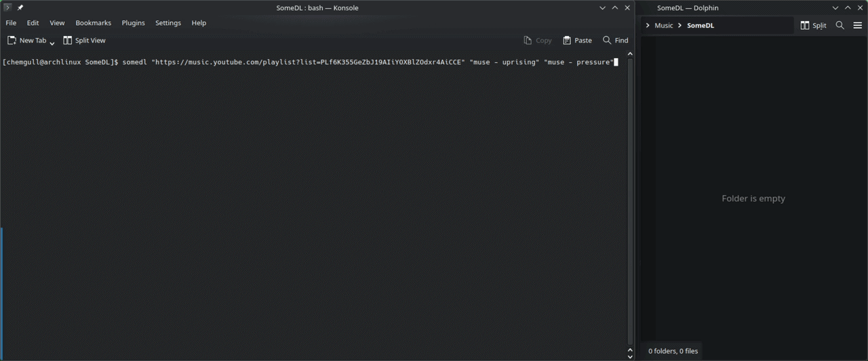Image resolution: width=868 pixels, height=361 pixels.
Task: Click the Konsole scrollbar up arrow at top
Action: [x=630, y=54]
